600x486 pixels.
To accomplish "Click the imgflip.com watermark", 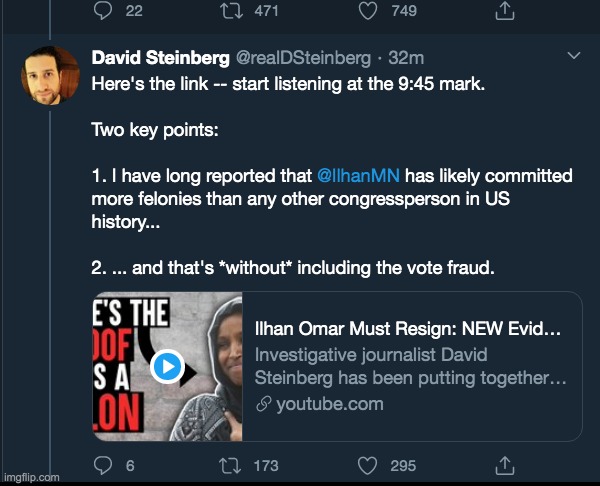I will click(x=30, y=477).
